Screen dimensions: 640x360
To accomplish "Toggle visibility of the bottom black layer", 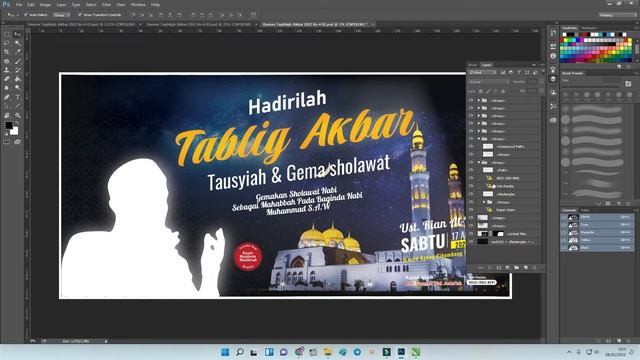I will [471, 242].
